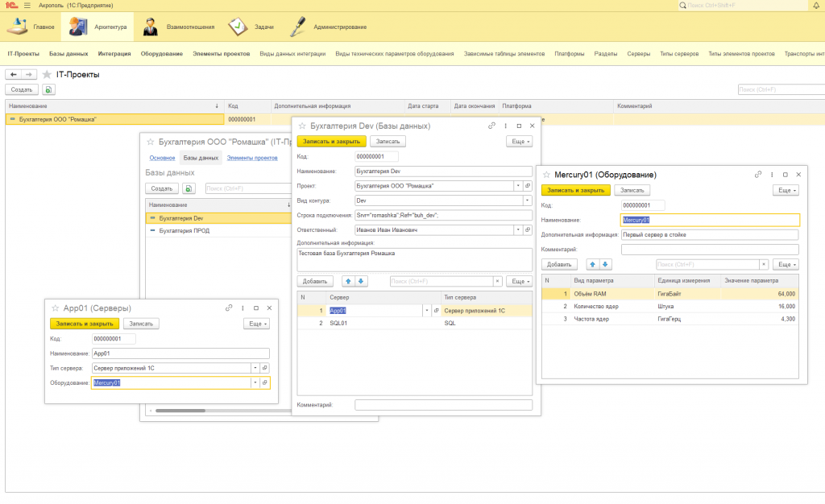Open the Архитектура section

[x=97, y=27]
